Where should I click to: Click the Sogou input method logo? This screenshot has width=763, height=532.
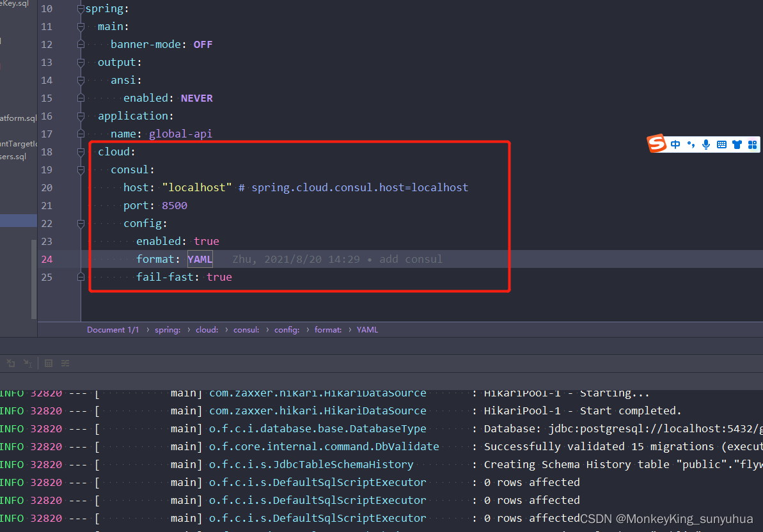pos(657,144)
